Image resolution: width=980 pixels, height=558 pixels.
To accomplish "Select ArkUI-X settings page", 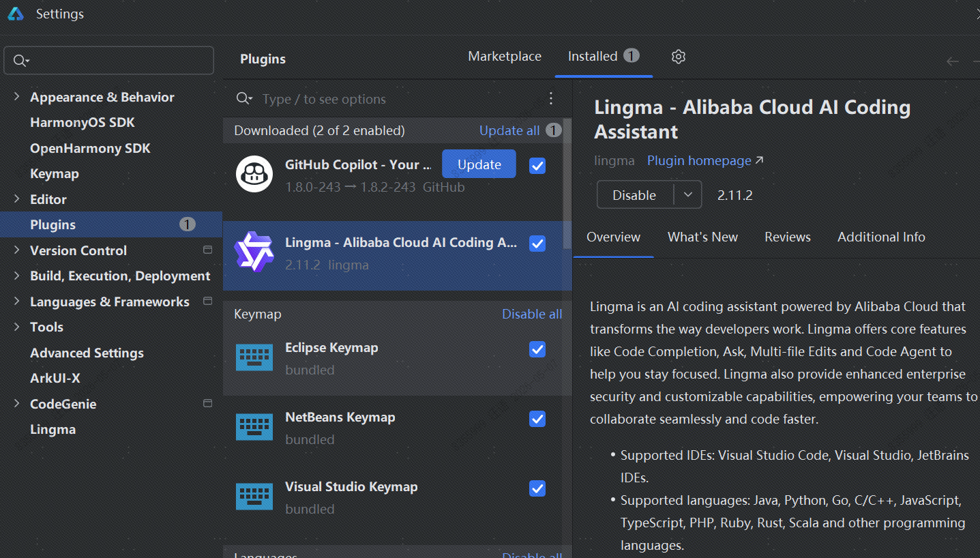I will pos(55,378).
